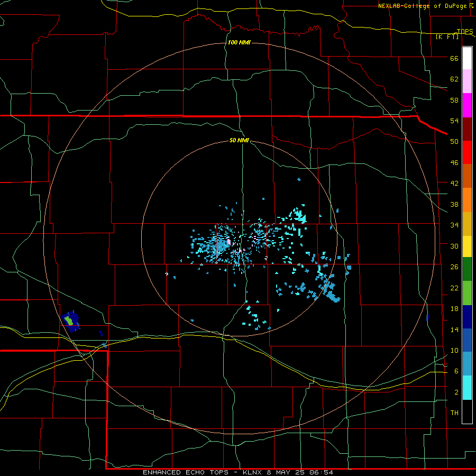Click the cyan legend swatch
This screenshot has width=476, height=476.
467,388
